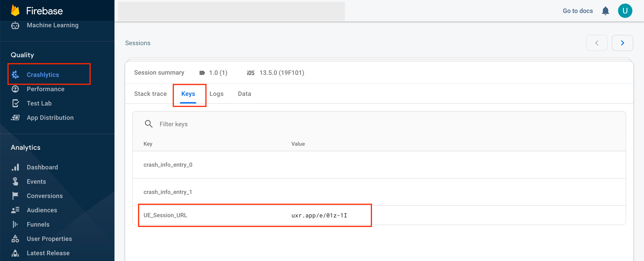Click the Go to docs link
644x261 pixels.
(x=578, y=11)
